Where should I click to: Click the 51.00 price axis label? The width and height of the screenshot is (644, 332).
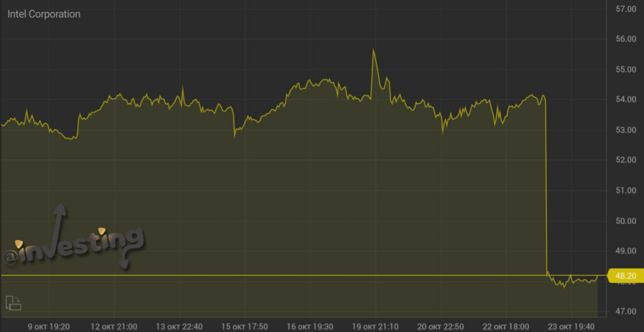coord(626,190)
